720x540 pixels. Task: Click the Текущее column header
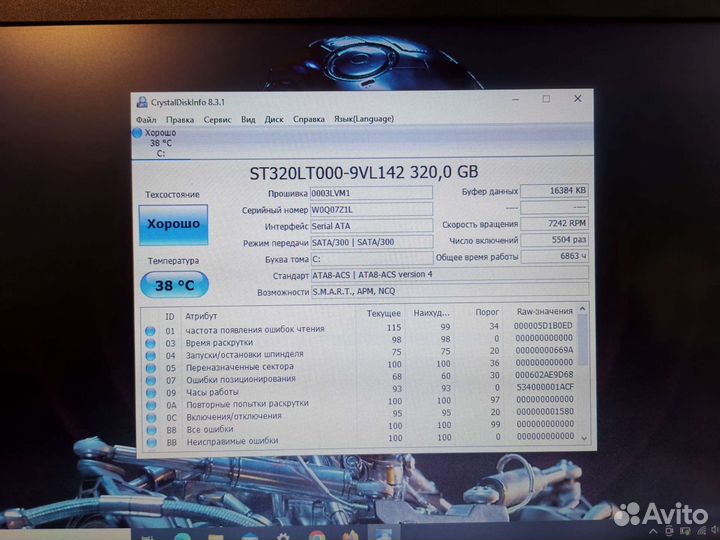click(x=384, y=314)
